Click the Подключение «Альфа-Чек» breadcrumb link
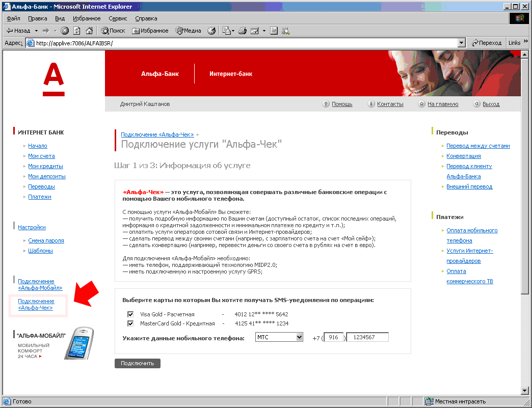532x408 pixels. pos(157,134)
